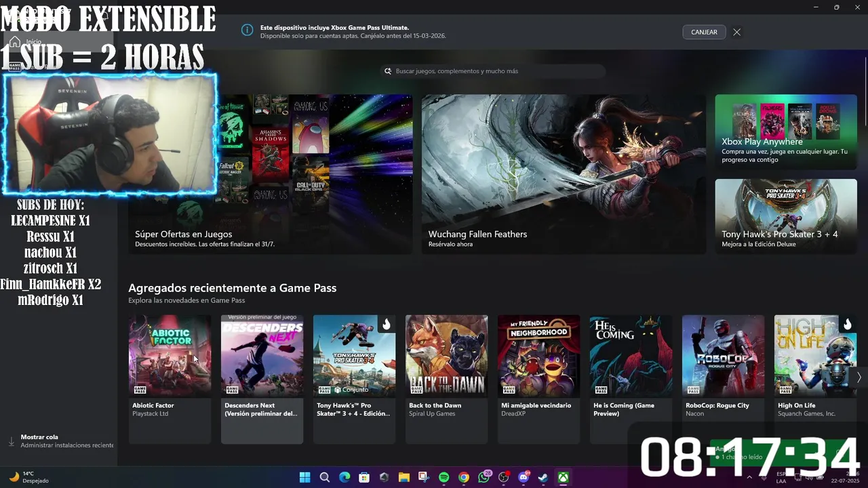The image size is (868, 488).
Task: Click taskbar date 22-07-2025
Action: pos(845,481)
